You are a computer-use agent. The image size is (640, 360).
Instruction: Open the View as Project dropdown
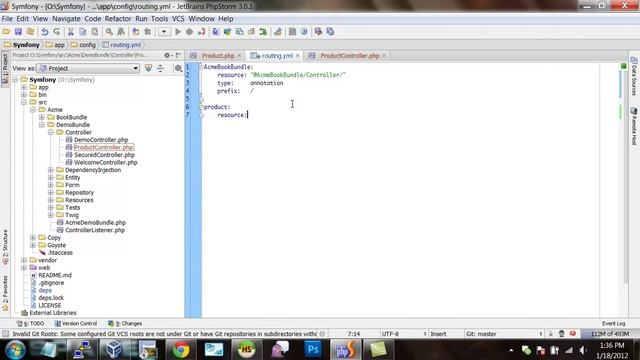tap(89, 68)
